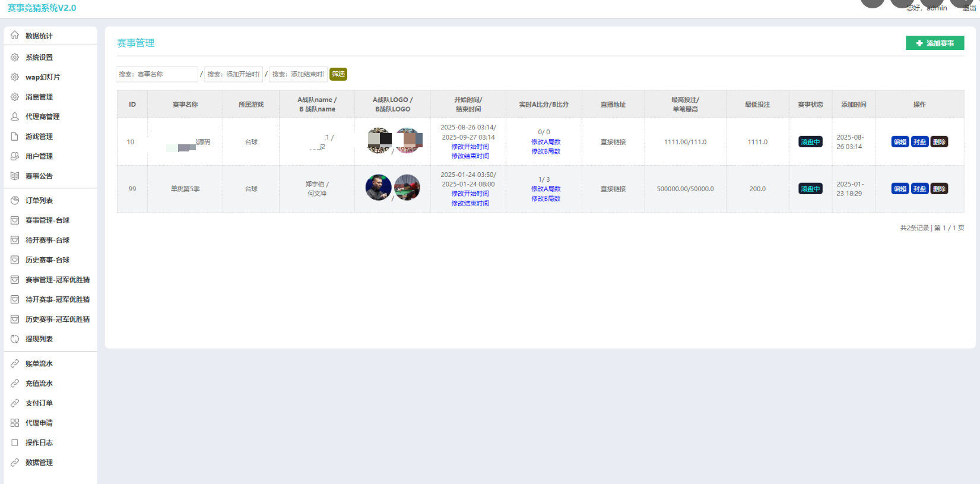Screen dimensions: 980x484
Task: Click the refresh icon beside 提现列表
Action: pos(15,339)
